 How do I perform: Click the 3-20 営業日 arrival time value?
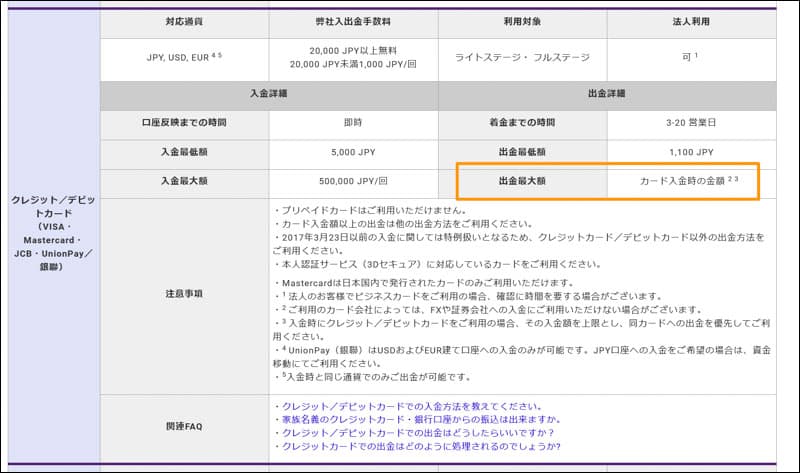[691, 124]
